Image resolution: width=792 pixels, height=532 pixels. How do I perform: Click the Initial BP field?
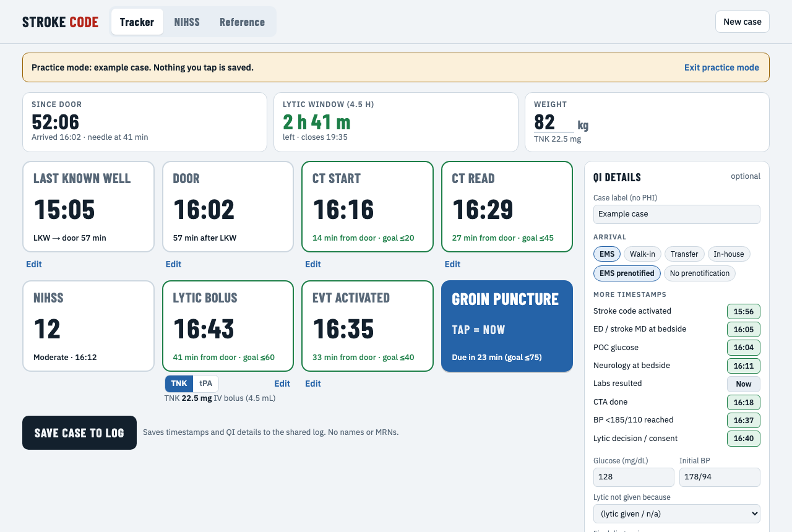(x=720, y=477)
